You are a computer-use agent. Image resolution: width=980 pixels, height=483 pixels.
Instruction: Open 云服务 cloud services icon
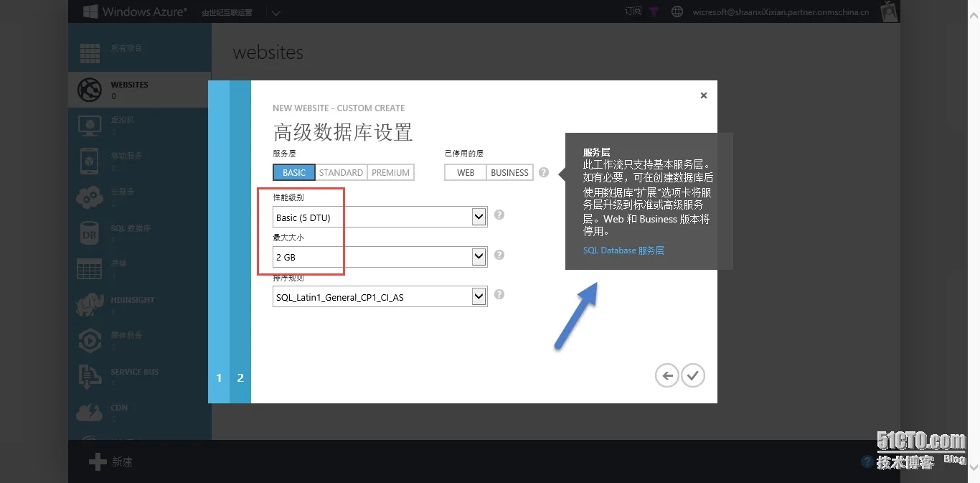click(x=90, y=197)
